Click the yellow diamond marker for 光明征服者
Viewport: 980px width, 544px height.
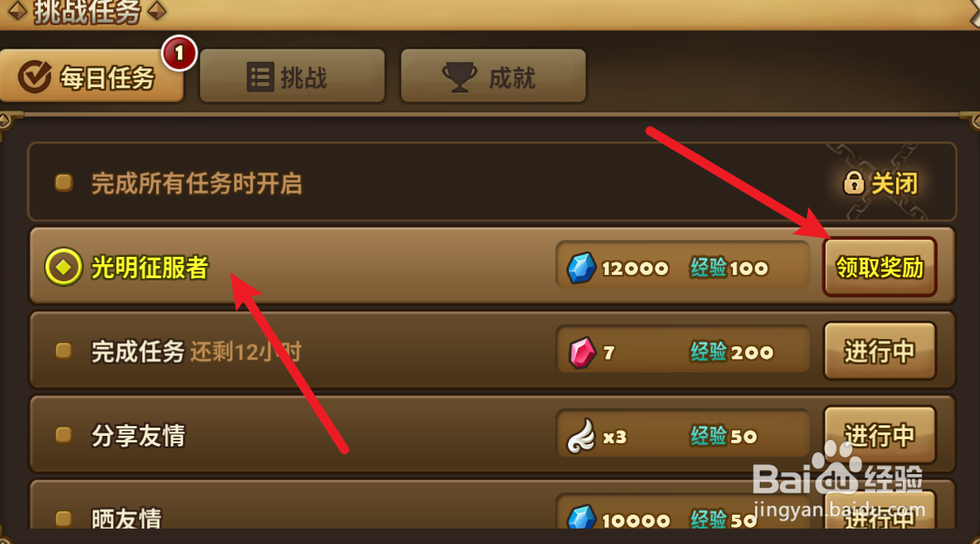(x=63, y=268)
